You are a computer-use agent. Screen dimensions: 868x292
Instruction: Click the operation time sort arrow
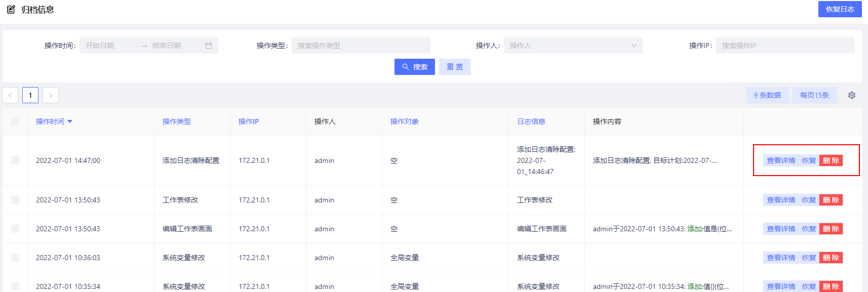[x=70, y=121]
